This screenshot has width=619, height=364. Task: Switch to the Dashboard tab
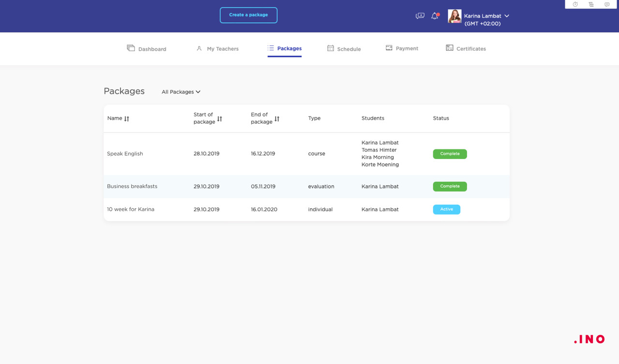147,48
